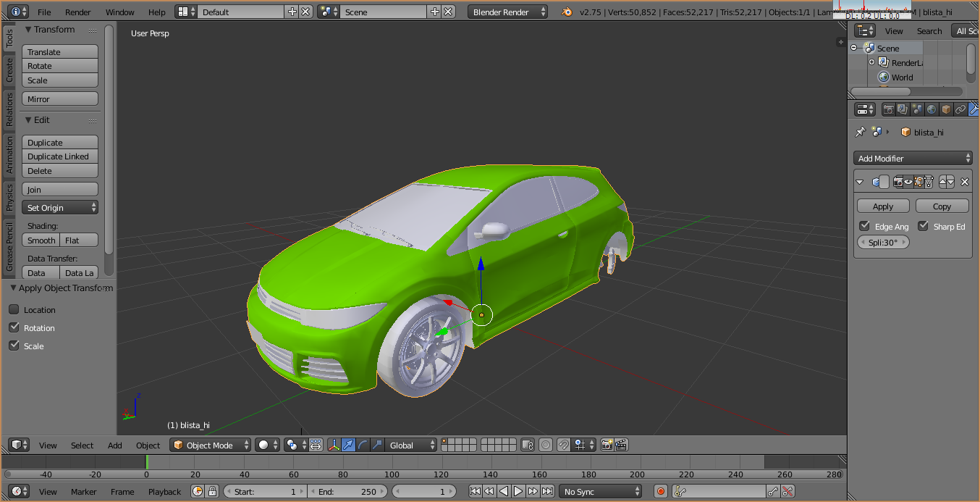Image resolution: width=980 pixels, height=502 pixels.
Task: Enable the Location checkbox
Action: pos(14,309)
